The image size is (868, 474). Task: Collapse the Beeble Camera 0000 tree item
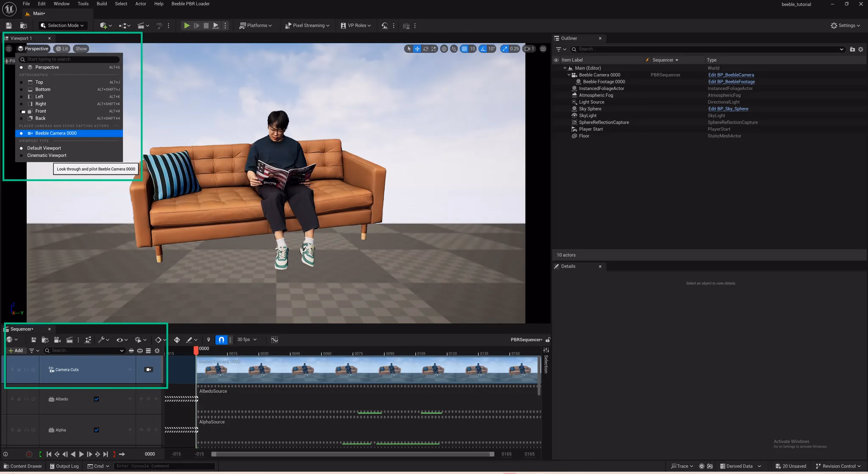[x=569, y=75]
